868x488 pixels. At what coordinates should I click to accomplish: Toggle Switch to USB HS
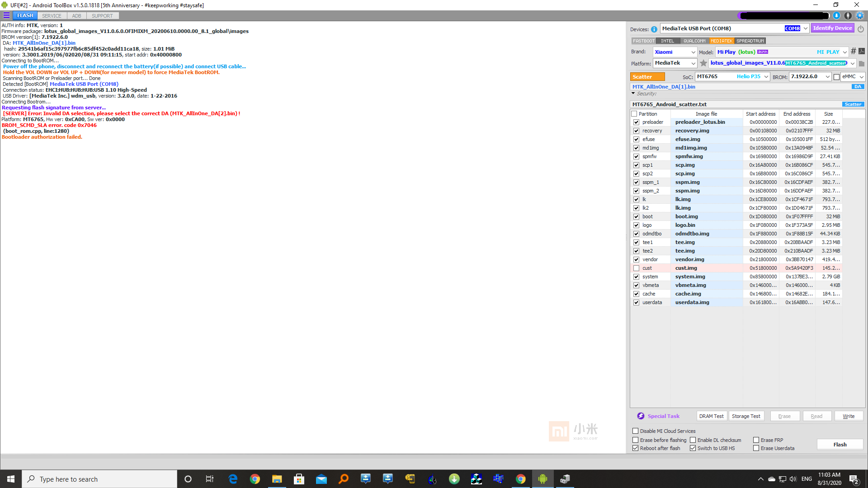(x=693, y=448)
